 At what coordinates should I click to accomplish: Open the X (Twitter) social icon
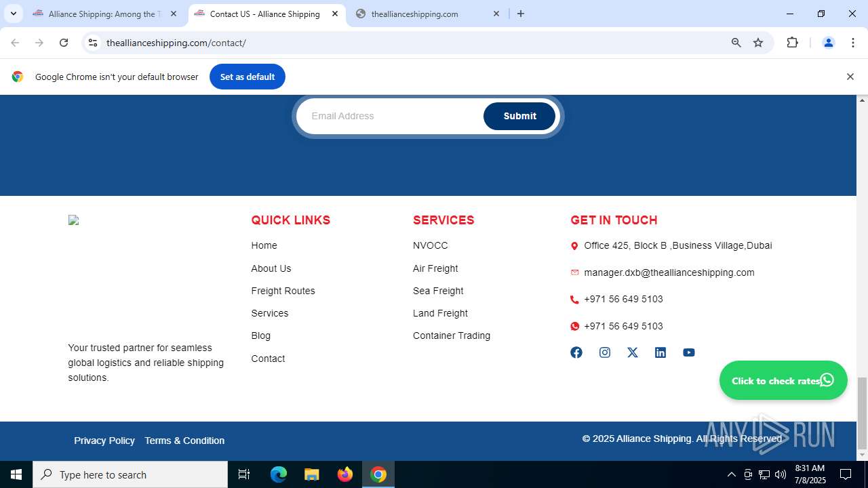pyautogui.click(x=633, y=352)
